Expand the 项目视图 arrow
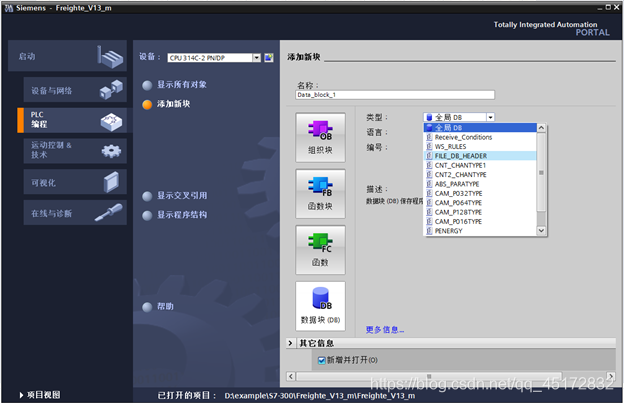 pos(21,395)
